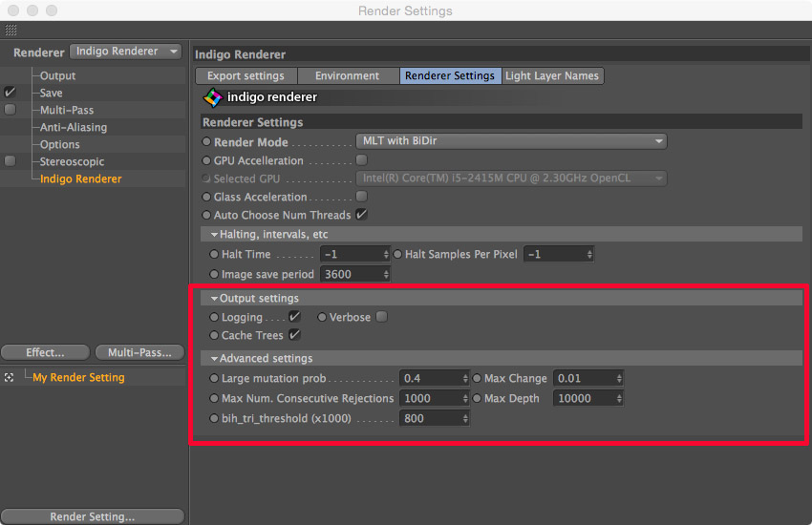The width and height of the screenshot is (812, 525).
Task: Disable the Logging checkbox
Action: pyautogui.click(x=294, y=317)
